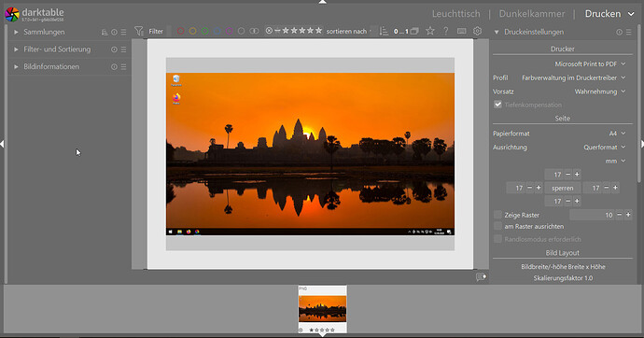Open presets menu for Druckeinstellungen
644x338 pixels.
629,32
